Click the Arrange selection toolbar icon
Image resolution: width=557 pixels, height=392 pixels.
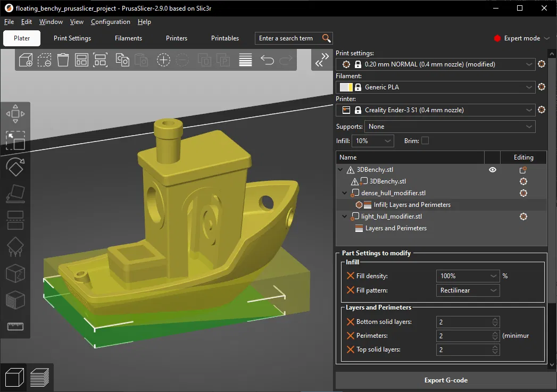pyautogui.click(x=100, y=60)
